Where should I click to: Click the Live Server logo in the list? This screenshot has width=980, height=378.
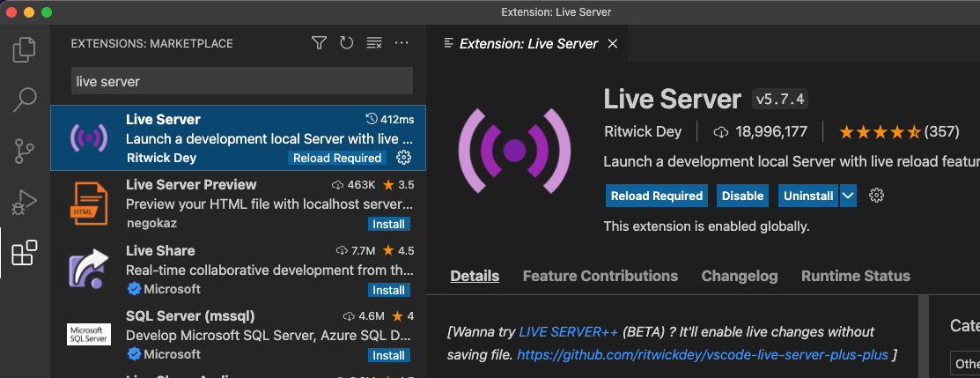click(x=89, y=137)
